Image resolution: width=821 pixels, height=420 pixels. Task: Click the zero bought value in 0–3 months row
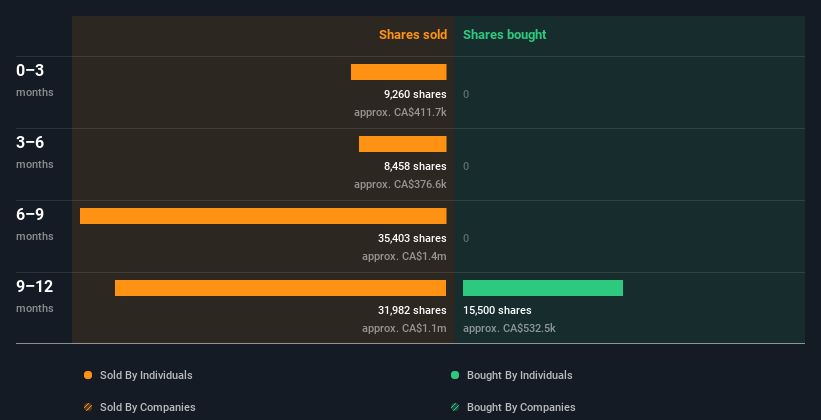pos(466,94)
